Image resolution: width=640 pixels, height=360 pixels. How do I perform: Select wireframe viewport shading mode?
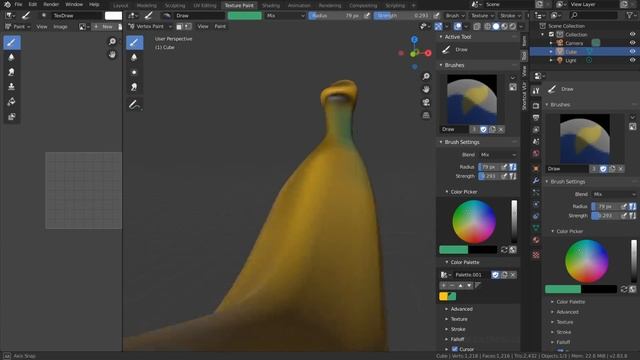(487, 26)
